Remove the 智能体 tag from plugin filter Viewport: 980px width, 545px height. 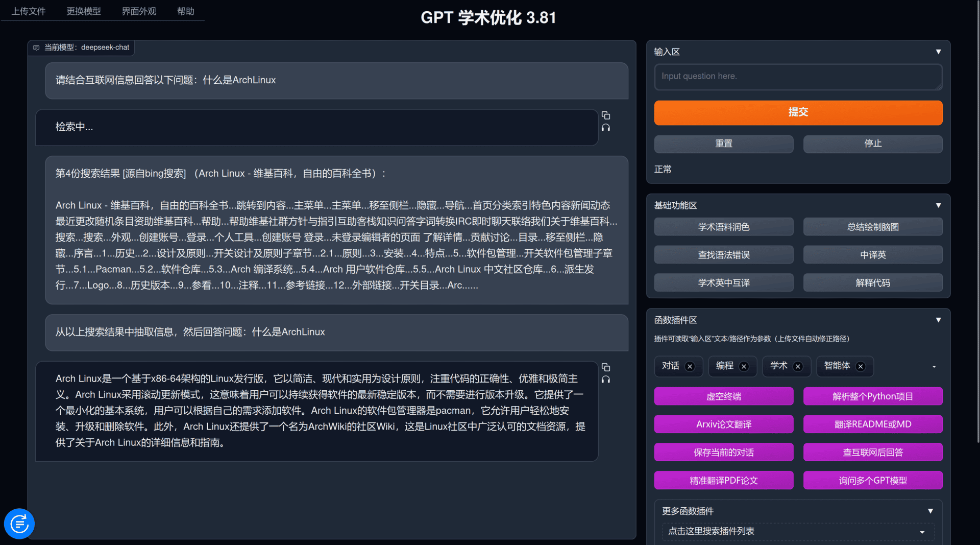[x=861, y=366]
